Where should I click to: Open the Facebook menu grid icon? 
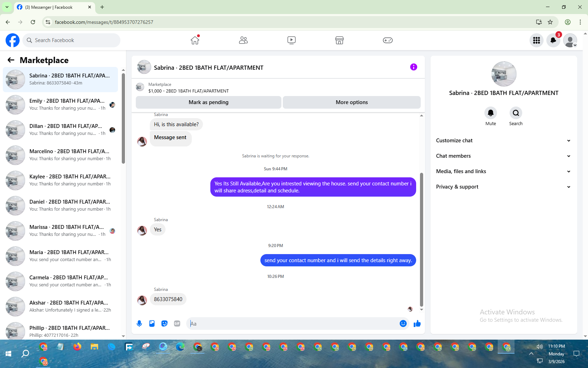pyautogui.click(x=537, y=40)
